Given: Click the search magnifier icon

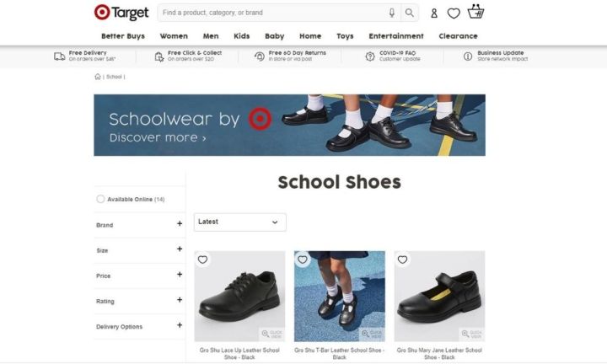Looking at the screenshot, I should [x=409, y=13].
